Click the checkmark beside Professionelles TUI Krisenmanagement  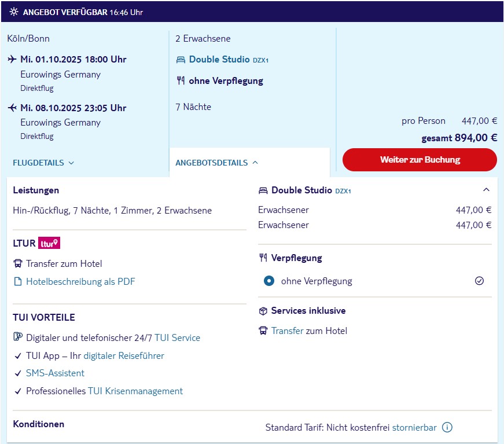[x=18, y=391]
